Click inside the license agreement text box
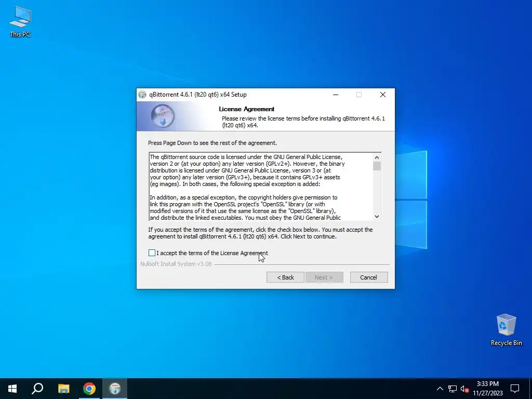This screenshot has height=399, width=532. 261,187
